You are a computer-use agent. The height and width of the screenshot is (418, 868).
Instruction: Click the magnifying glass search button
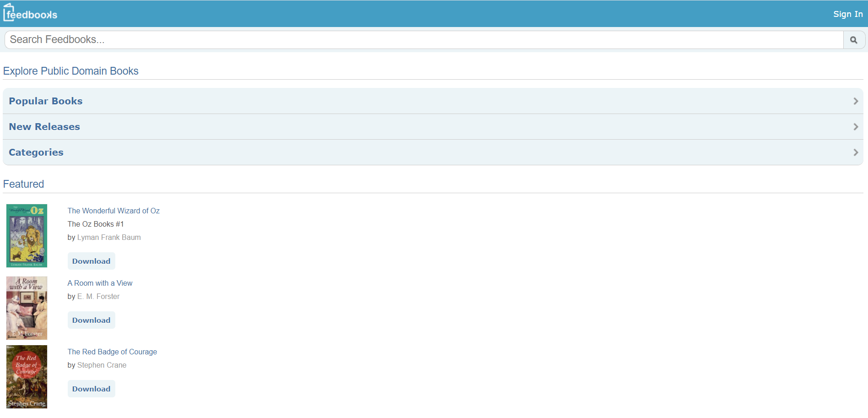click(x=853, y=40)
